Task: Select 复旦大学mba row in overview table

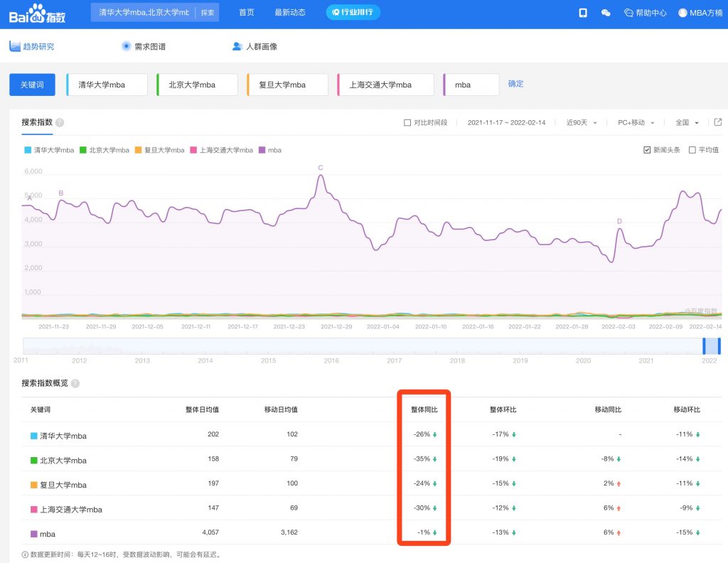Action: tap(371, 483)
